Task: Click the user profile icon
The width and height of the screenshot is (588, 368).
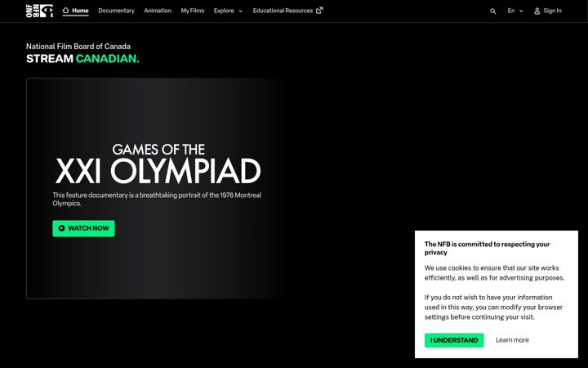Action: click(x=537, y=11)
